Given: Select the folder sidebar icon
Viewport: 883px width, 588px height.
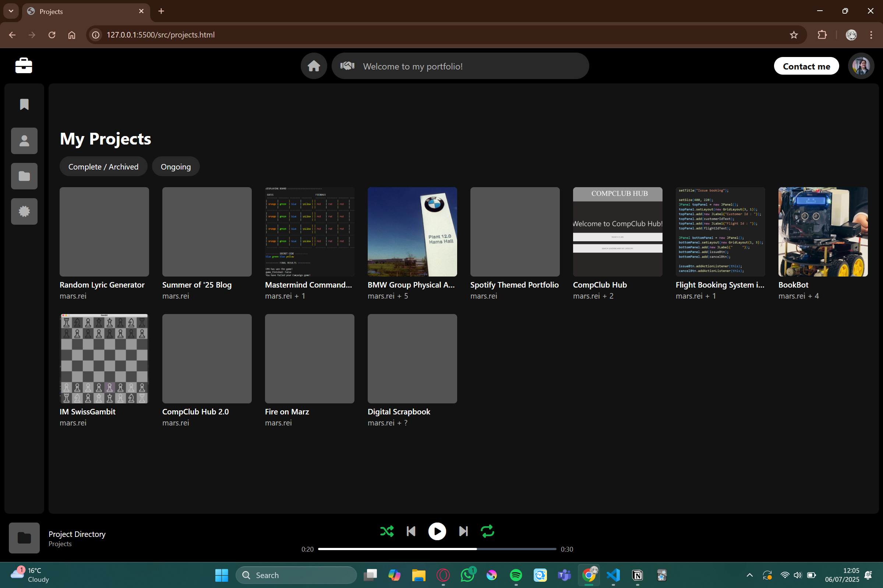Looking at the screenshot, I should (24, 176).
